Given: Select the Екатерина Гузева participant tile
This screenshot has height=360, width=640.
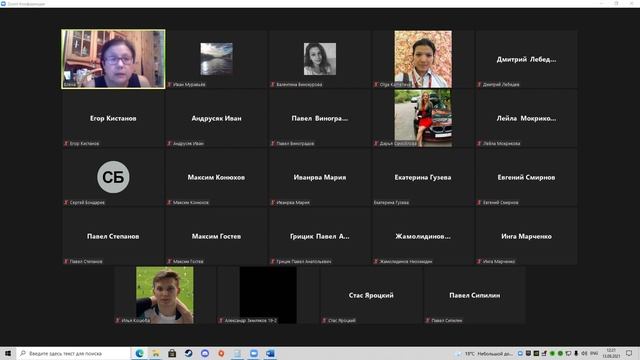Looking at the screenshot, I should (x=423, y=177).
